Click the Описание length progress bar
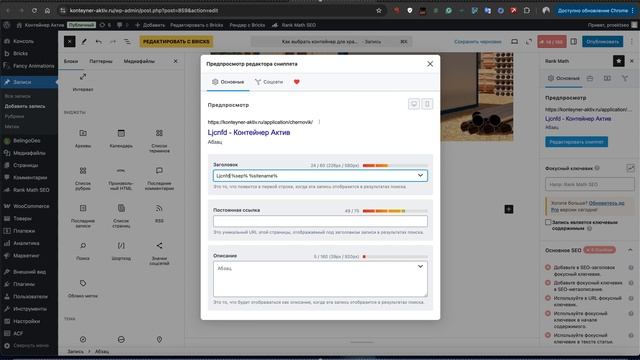 395,257
